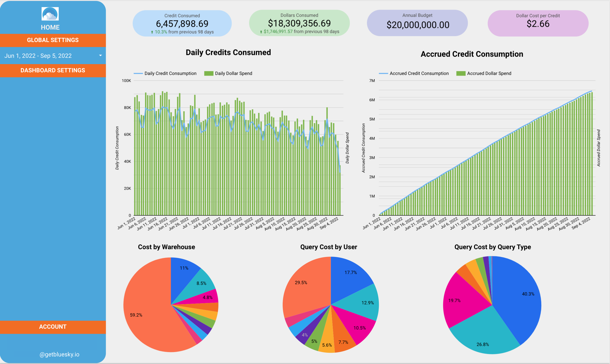This screenshot has width=610, height=364.
Task: Click the Accrued Dollar Spend green swatch
Action: [x=461, y=73]
